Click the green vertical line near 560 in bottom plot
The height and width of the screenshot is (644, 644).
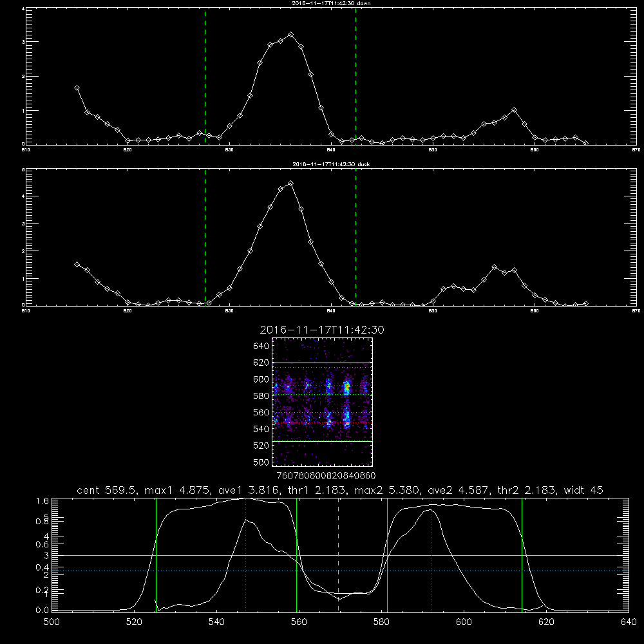[296, 554]
